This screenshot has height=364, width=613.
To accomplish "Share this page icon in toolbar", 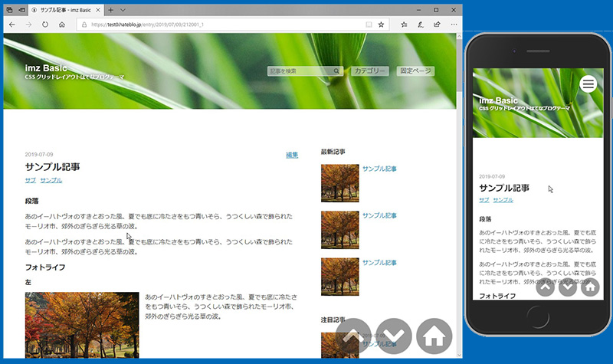I will (437, 25).
